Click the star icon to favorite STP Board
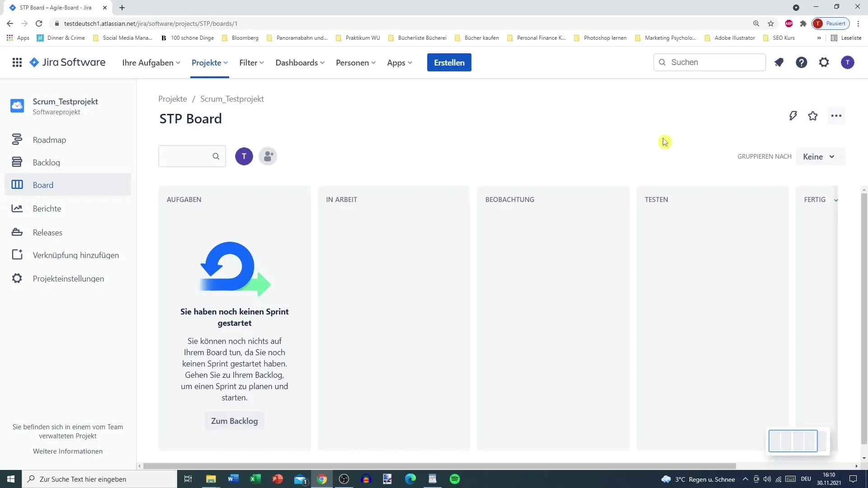 (x=812, y=116)
